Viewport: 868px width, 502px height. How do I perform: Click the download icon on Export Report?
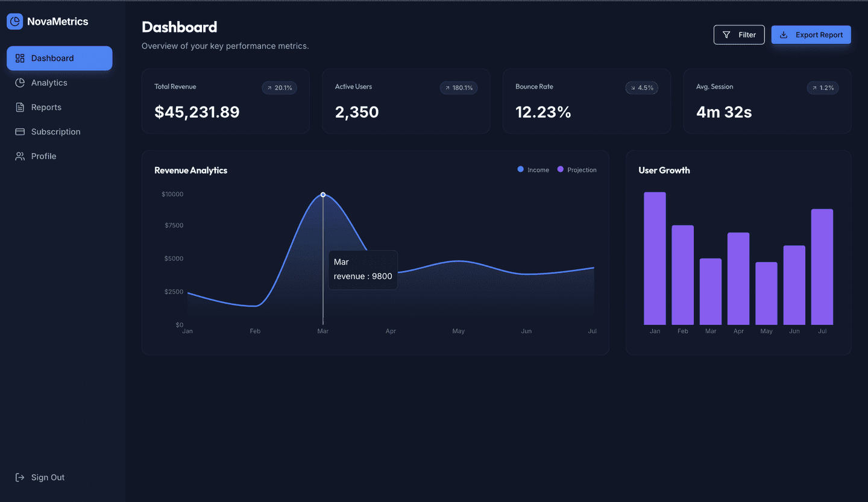click(783, 34)
